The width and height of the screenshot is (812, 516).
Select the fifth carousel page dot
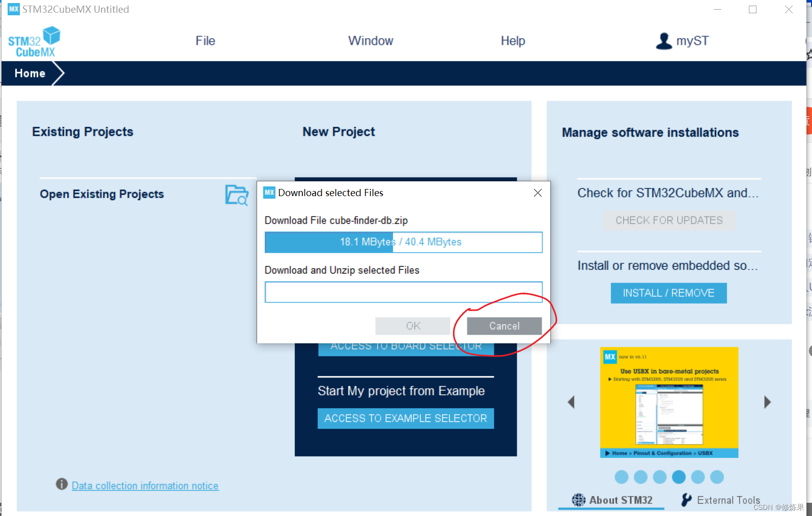698,477
